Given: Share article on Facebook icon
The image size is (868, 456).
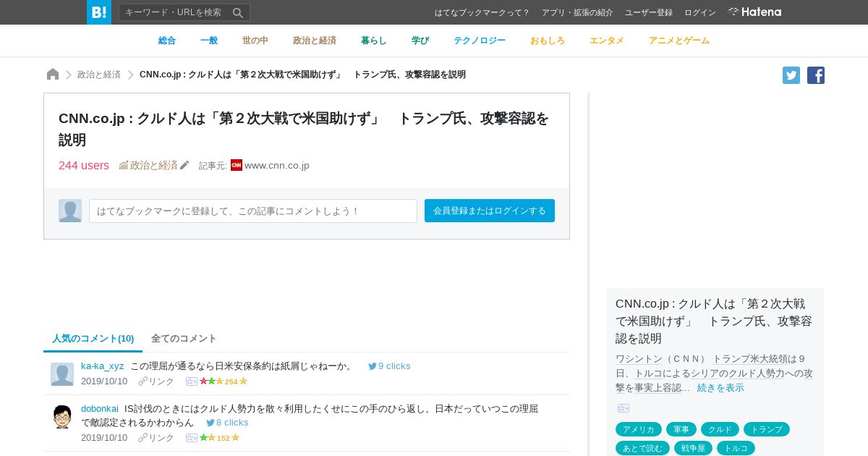Looking at the screenshot, I should (816, 75).
